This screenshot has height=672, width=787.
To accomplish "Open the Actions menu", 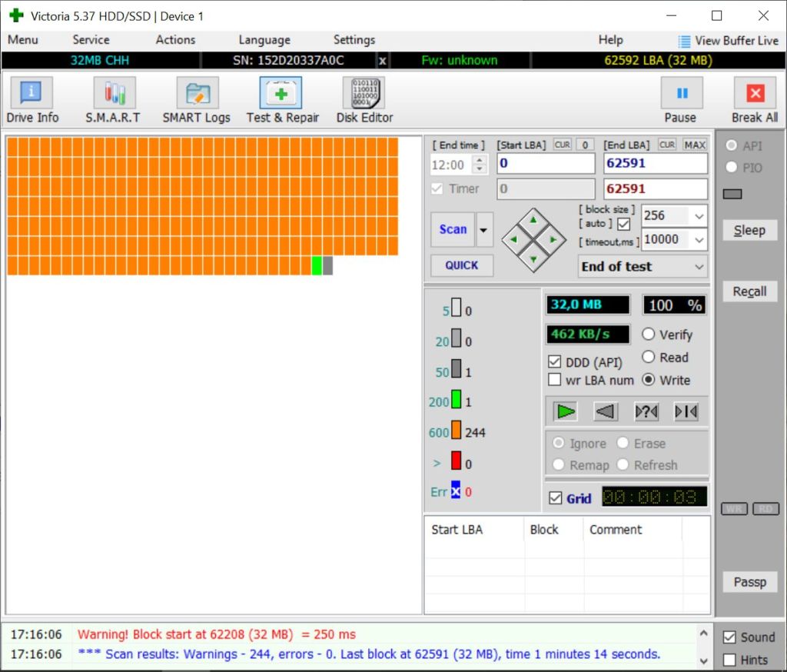I will pos(175,40).
